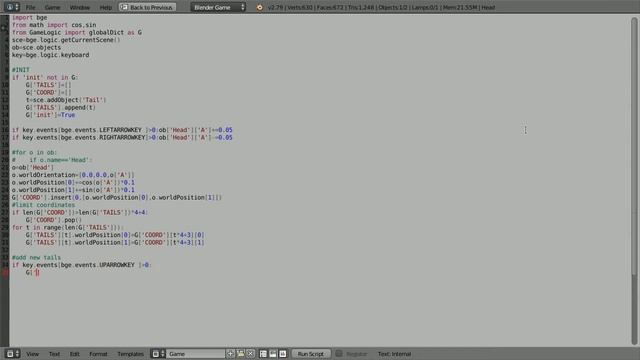Click the 'from math import cos,sin' line
640x360 pixels.
click(x=54, y=25)
